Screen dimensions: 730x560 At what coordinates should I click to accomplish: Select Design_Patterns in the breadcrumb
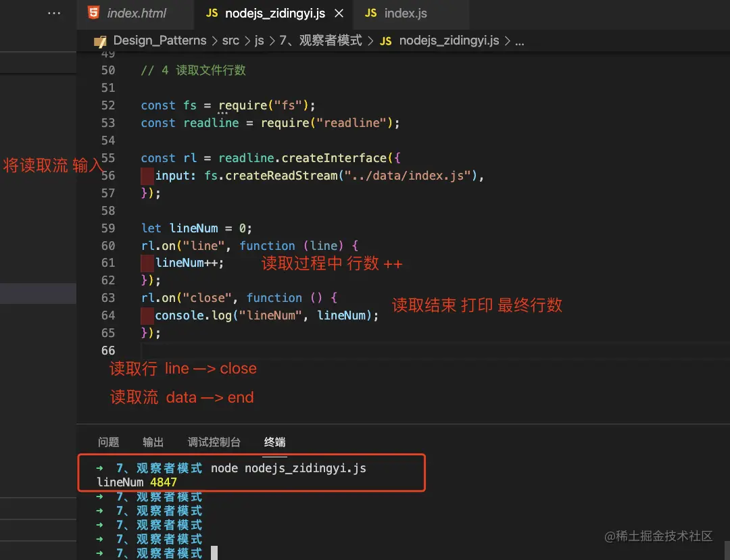coord(160,41)
